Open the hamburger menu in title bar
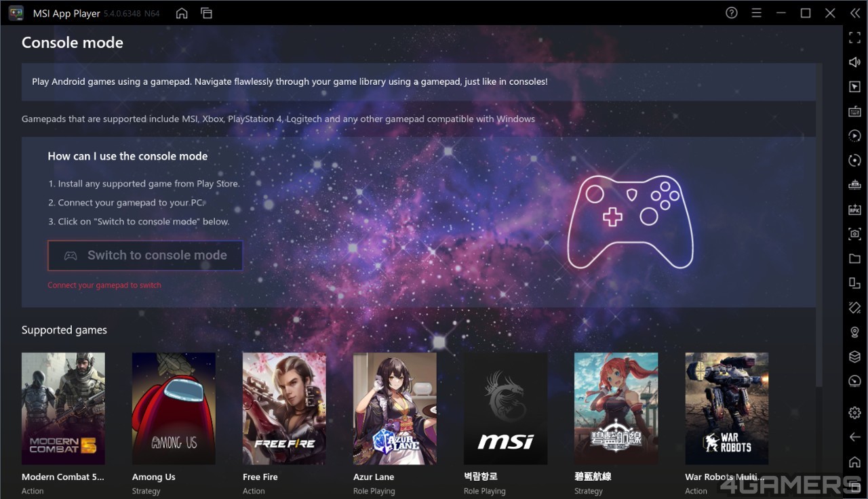 [x=757, y=13]
